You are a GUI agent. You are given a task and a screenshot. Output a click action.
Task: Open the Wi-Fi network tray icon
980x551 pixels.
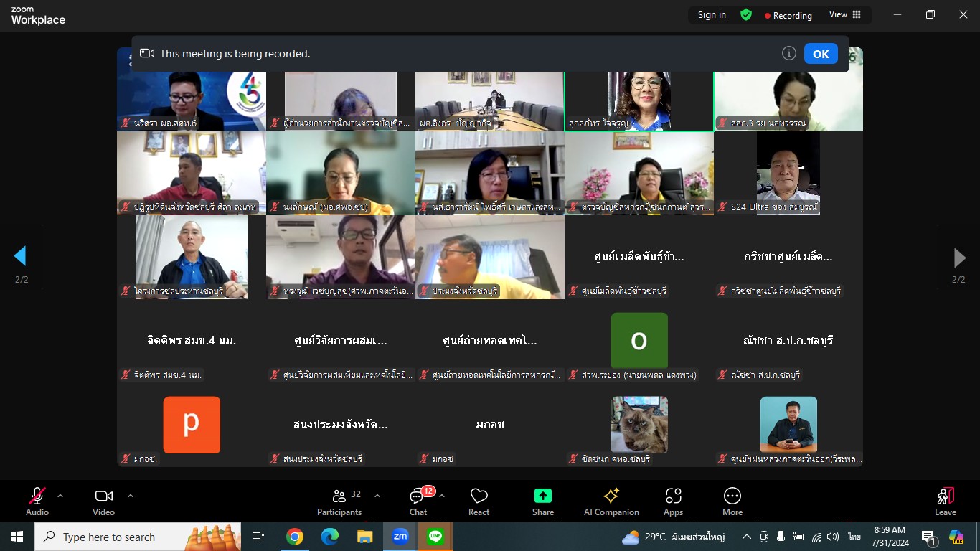click(816, 537)
